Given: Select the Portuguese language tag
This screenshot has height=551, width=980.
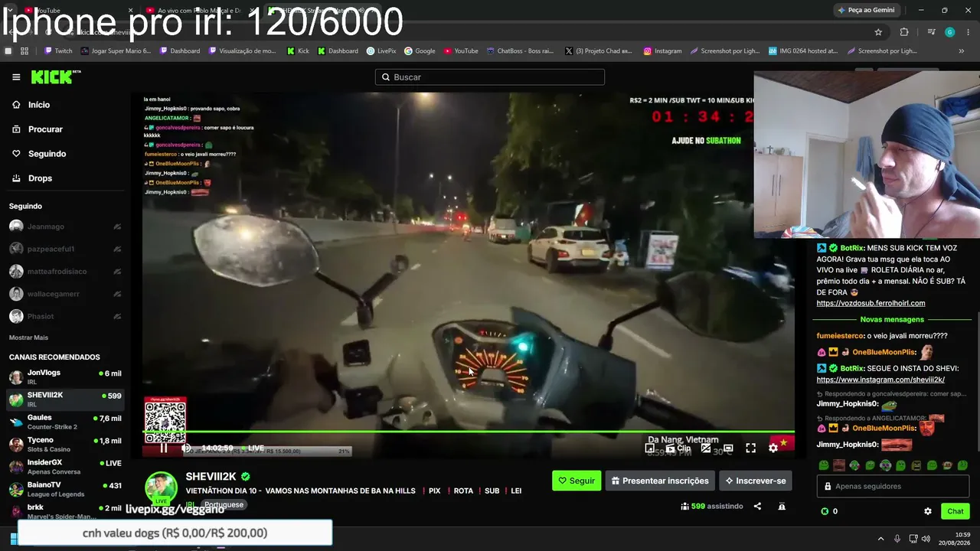Looking at the screenshot, I should click(x=224, y=505).
